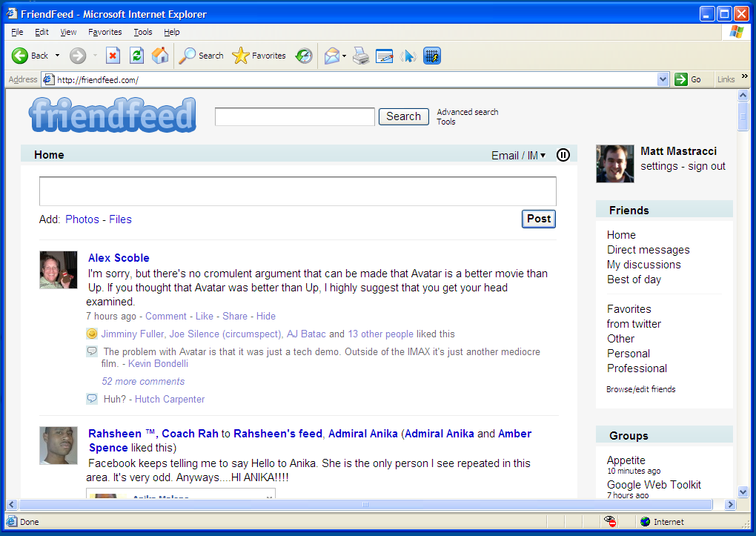Click the page icon in address bar

pos(49,79)
